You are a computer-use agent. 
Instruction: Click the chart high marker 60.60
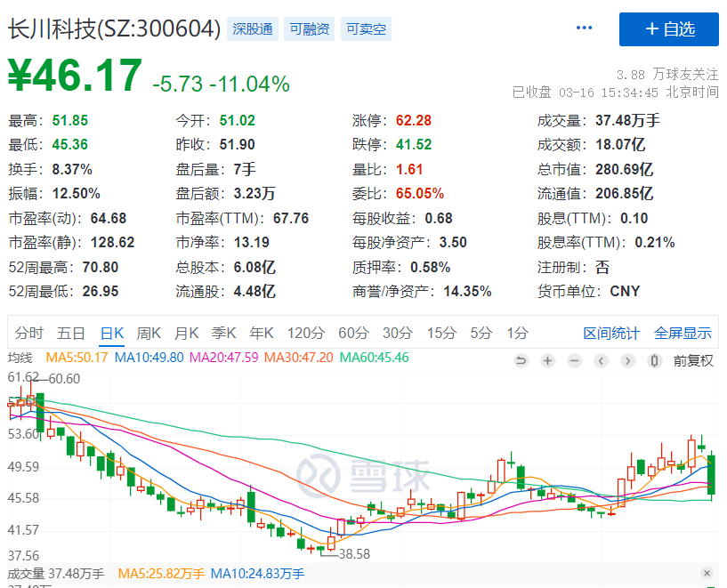tap(64, 379)
